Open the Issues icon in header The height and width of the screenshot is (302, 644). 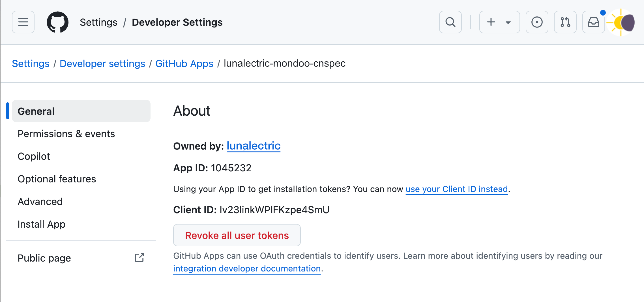[537, 22]
